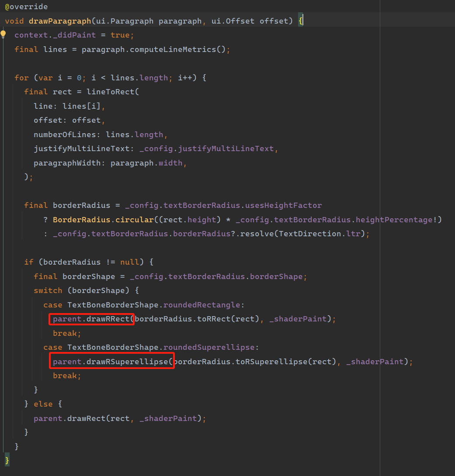Screen dimensions: 455x476
Task: Click the paragraphWidth named argument
Action: 67,163
